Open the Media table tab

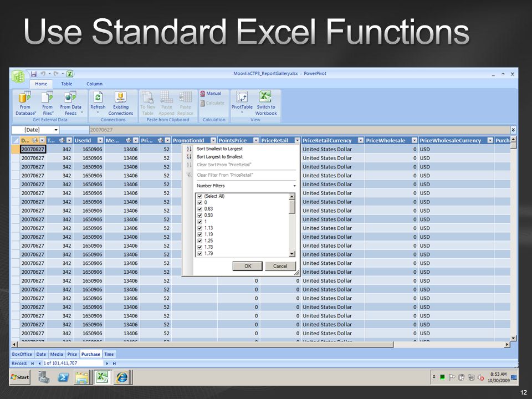click(57, 354)
